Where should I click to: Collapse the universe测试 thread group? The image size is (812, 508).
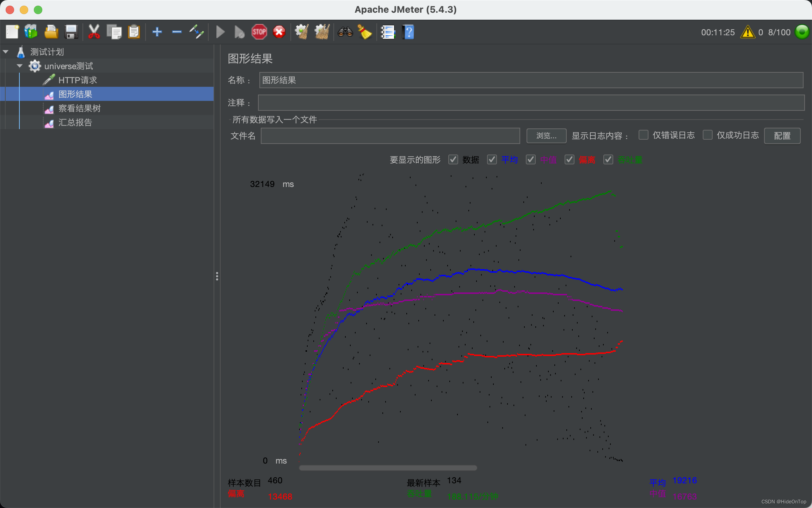click(20, 66)
